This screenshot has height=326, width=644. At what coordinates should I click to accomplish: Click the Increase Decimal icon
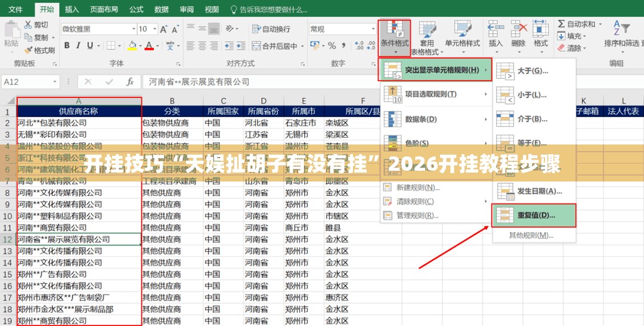359,45
